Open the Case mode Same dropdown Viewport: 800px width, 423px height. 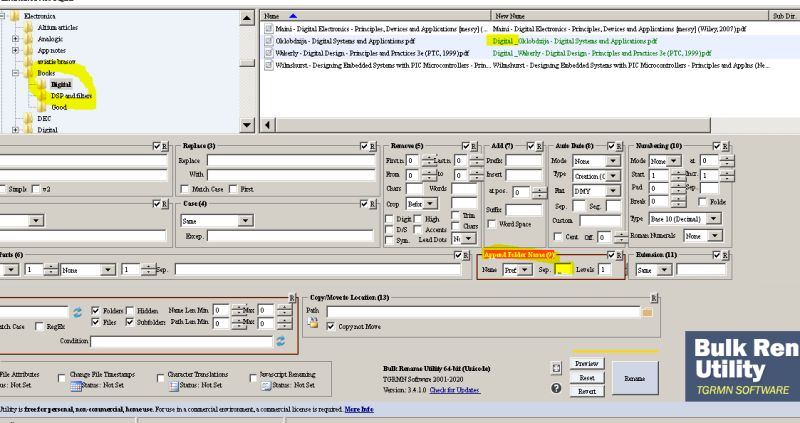point(245,221)
